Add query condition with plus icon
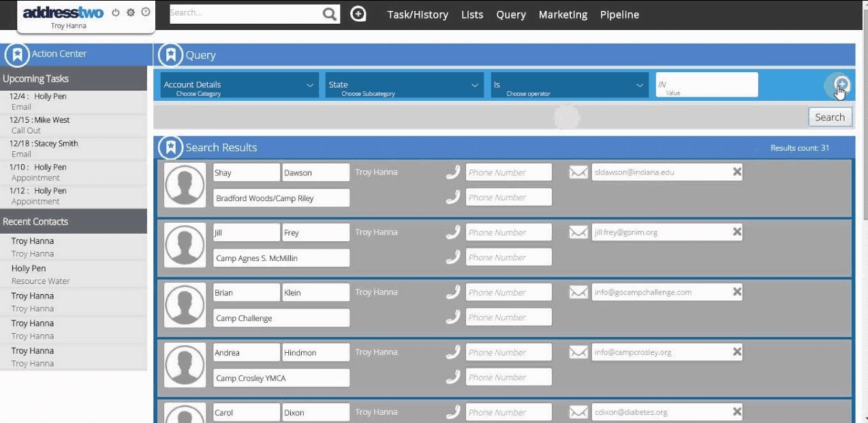The image size is (868, 423). [x=841, y=85]
